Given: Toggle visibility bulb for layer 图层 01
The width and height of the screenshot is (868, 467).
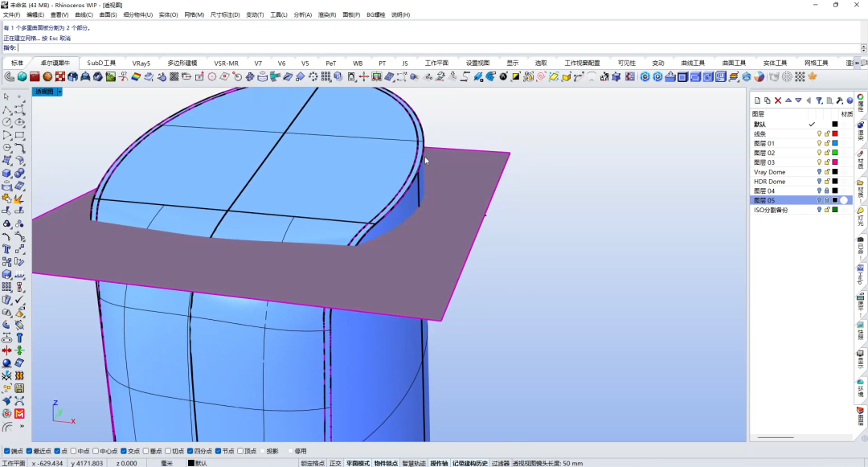Looking at the screenshot, I should (x=819, y=143).
